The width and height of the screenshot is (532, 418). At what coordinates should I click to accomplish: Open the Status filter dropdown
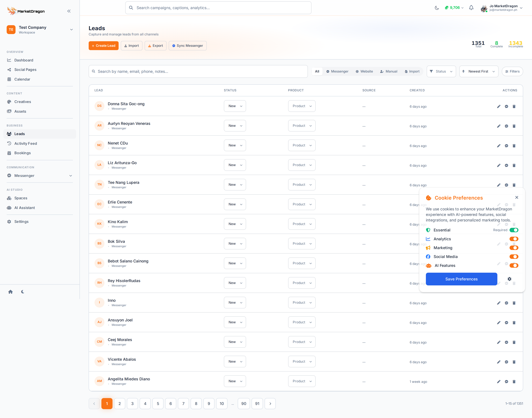pos(441,71)
